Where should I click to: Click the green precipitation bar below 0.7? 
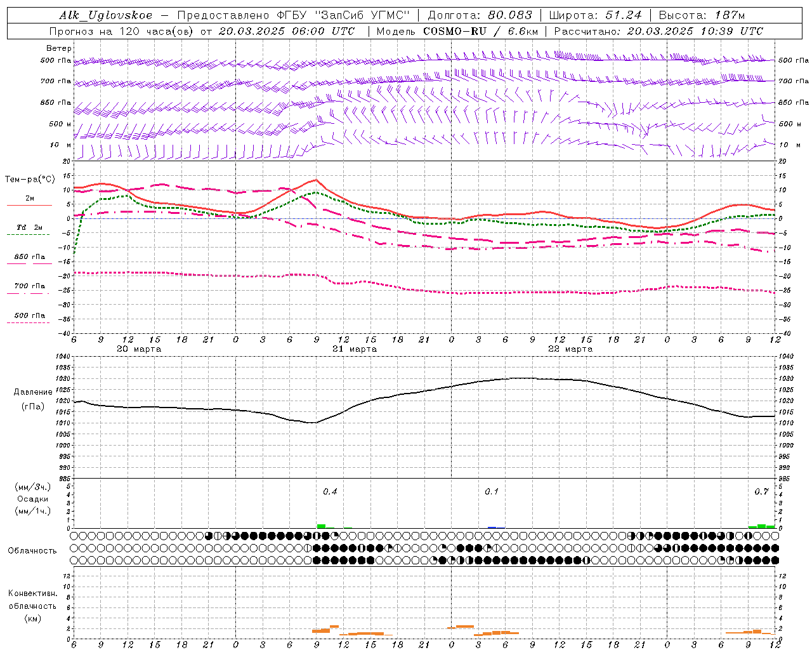tap(761, 526)
